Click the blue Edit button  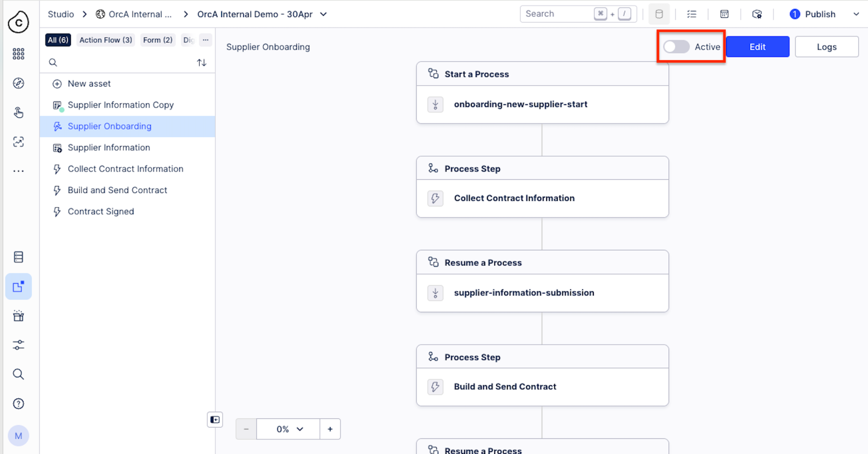757,47
